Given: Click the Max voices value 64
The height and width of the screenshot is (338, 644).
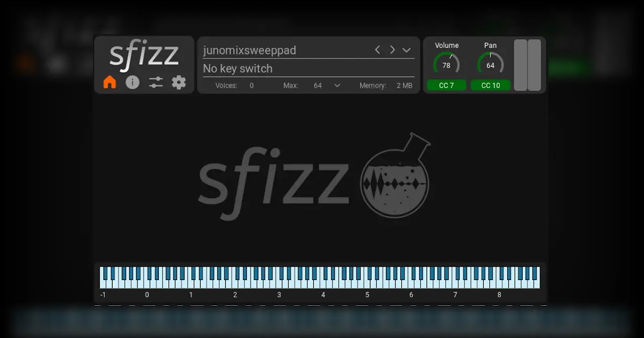Looking at the screenshot, I should click(x=318, y=85).
